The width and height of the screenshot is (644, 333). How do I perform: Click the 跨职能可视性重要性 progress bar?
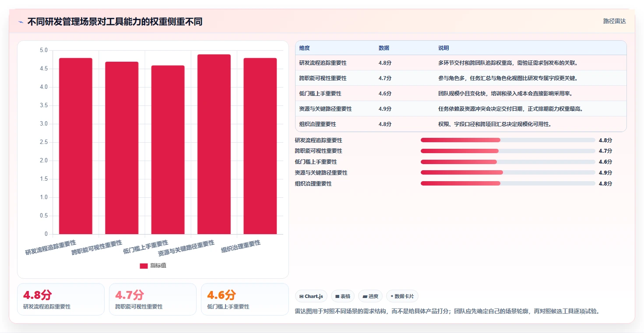(508, 151)
